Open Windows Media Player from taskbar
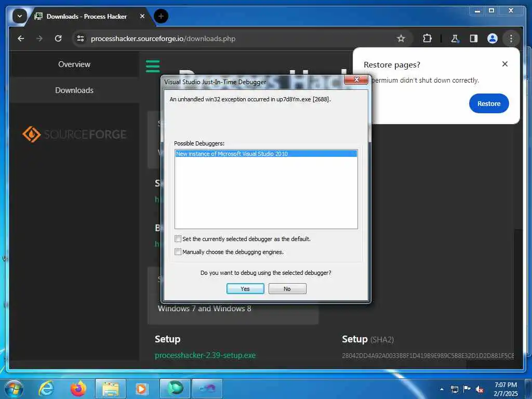Viewport: 532px width, 399px height. pos(141,389)
